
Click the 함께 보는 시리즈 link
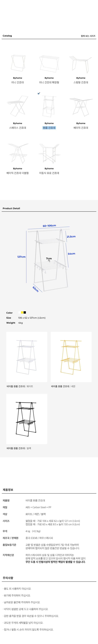coord(88,36)
